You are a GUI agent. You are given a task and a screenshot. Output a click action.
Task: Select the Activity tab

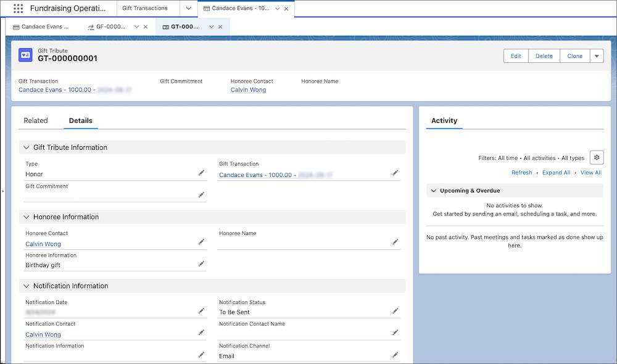(x=444, y=120)
